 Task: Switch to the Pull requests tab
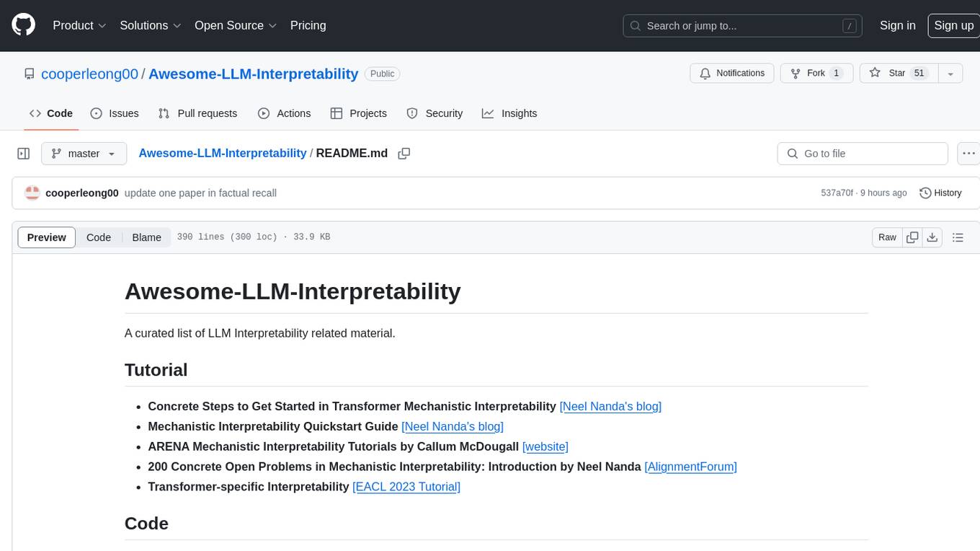[x=197, y=113]
